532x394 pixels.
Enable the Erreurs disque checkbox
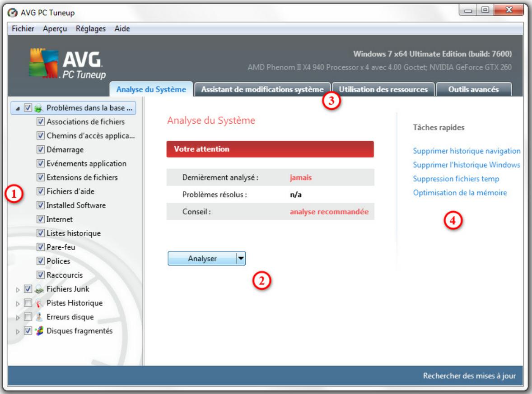point(28,317)
